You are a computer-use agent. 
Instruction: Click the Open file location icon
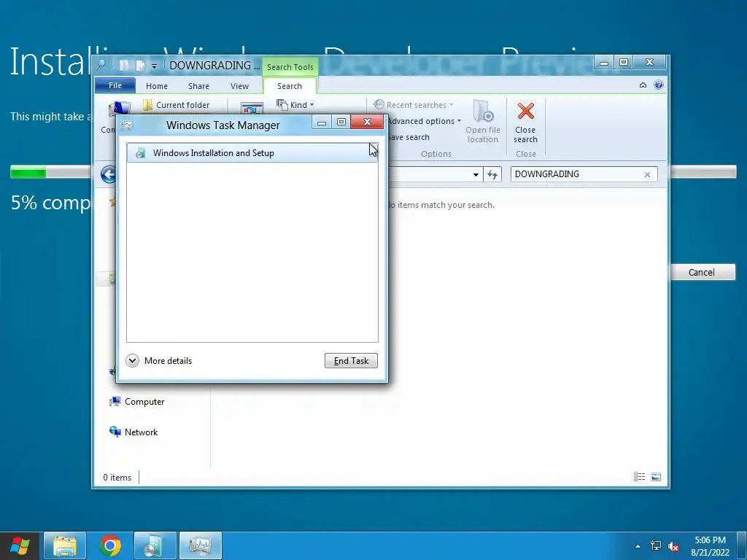[483, 112]
